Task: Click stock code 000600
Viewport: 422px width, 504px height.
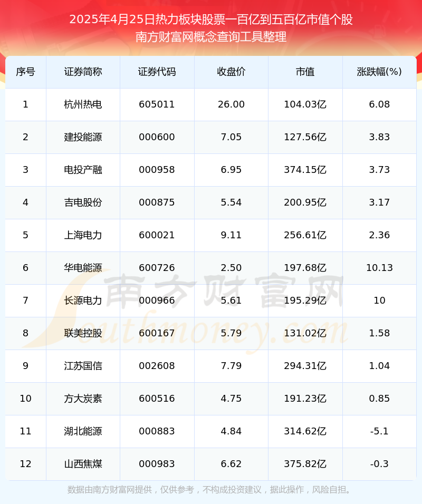Action: (x=157, y=137)
